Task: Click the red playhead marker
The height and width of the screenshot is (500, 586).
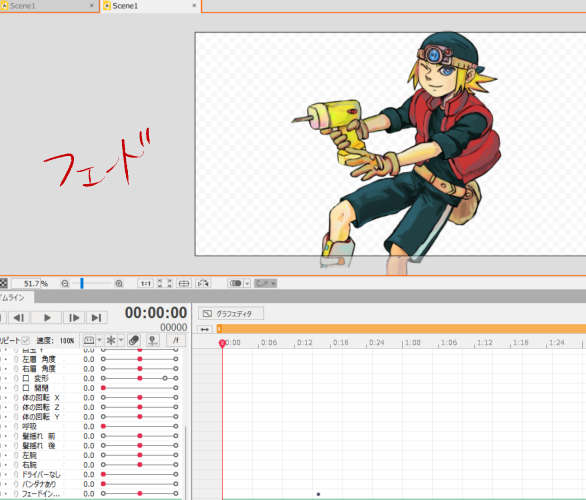Action: click(x=222, y=343)
